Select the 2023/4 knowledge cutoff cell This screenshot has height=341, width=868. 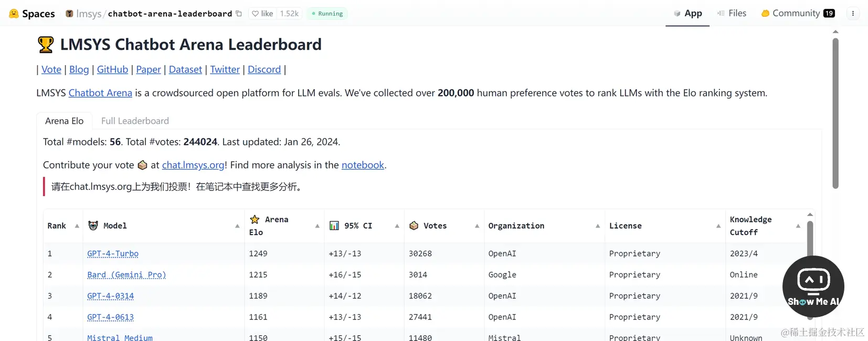click(765, 254)
